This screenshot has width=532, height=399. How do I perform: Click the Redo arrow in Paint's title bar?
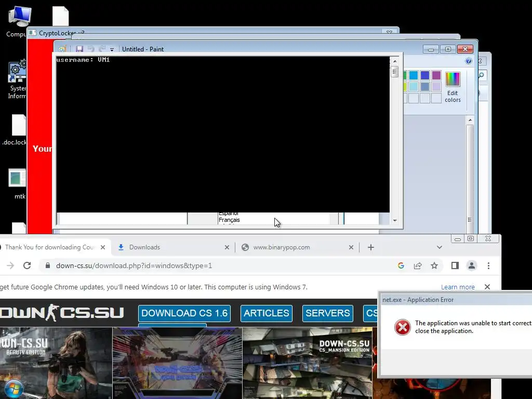coord(102,49)
